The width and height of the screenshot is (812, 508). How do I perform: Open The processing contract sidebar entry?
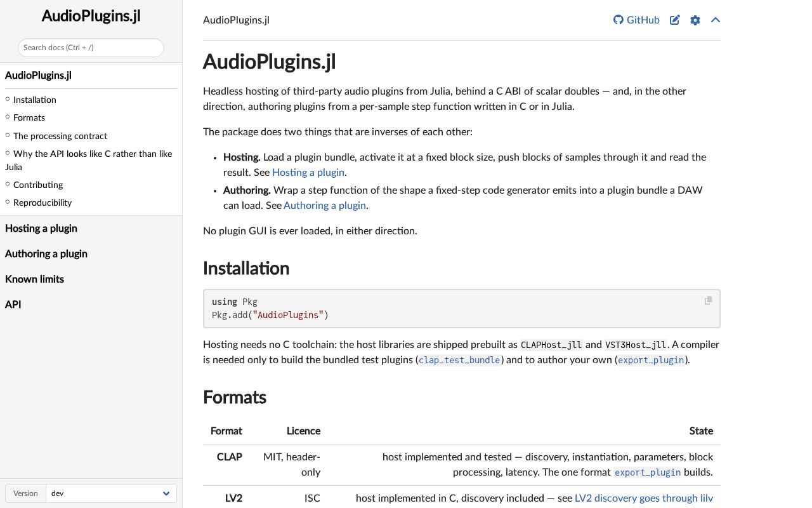(x=60, y=136)
